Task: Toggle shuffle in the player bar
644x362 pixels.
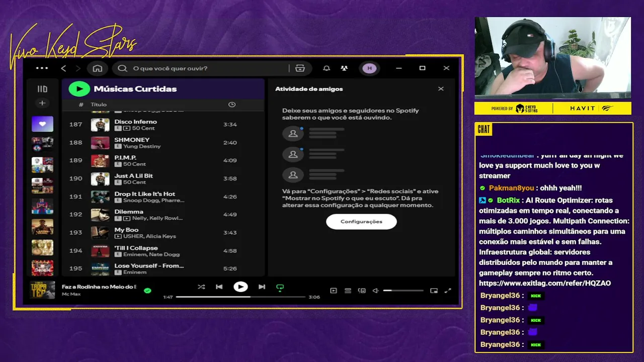Action: [201, 287]
